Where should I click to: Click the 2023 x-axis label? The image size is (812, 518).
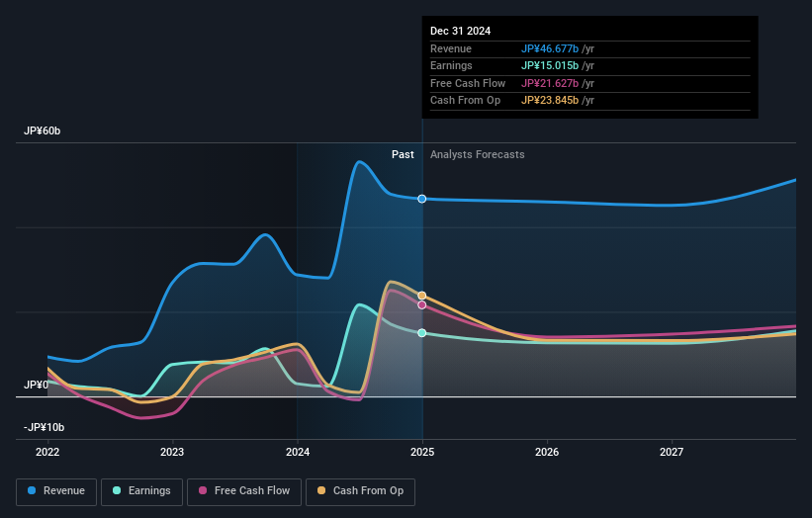172,452
